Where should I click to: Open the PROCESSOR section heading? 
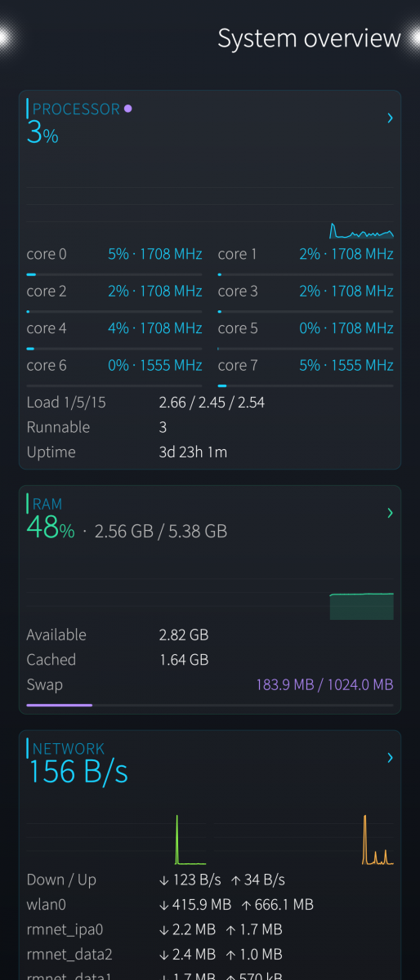pos(76,109)
